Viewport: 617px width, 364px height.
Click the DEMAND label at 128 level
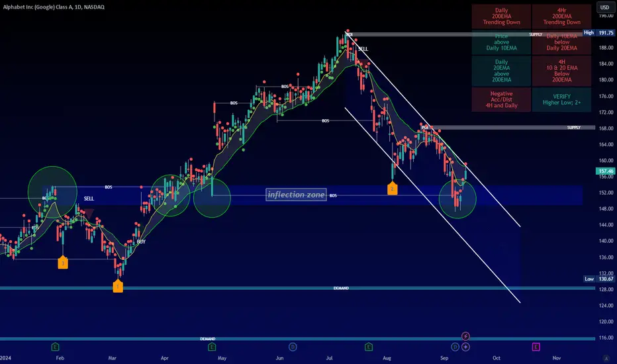(x=341, y=288)
